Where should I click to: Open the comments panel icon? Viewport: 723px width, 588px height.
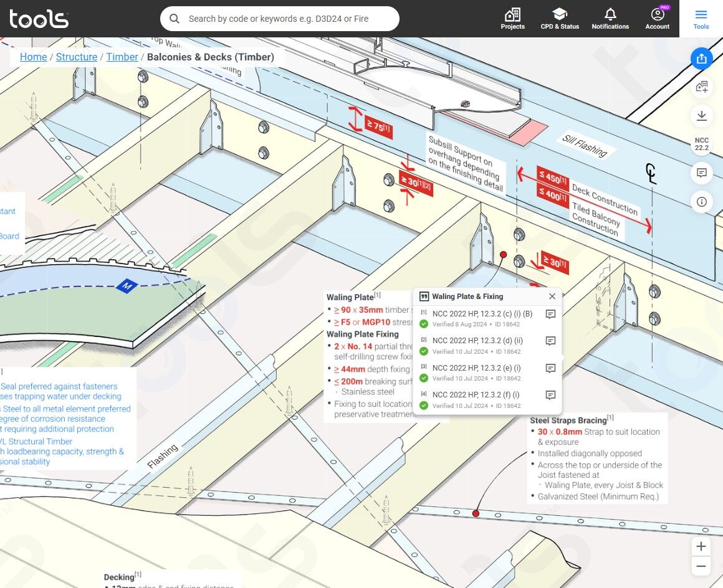[701, 173]
